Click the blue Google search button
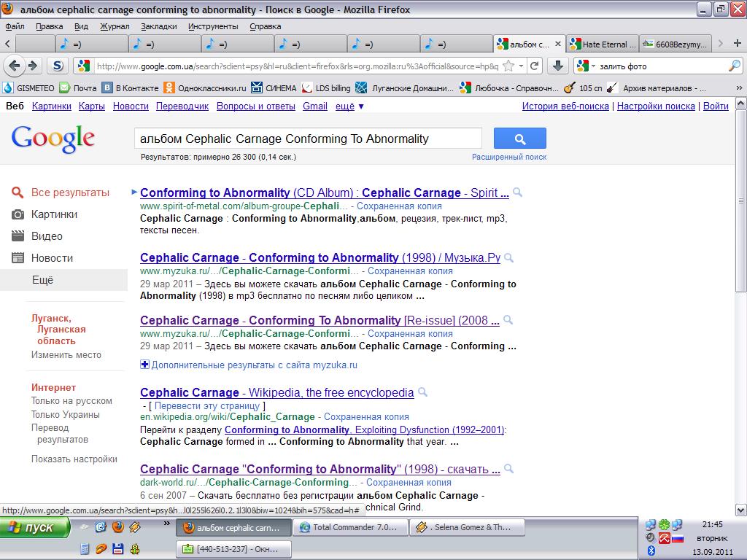Screen dimensions: 747x560 pyautogui.click(x=519, y=139)
